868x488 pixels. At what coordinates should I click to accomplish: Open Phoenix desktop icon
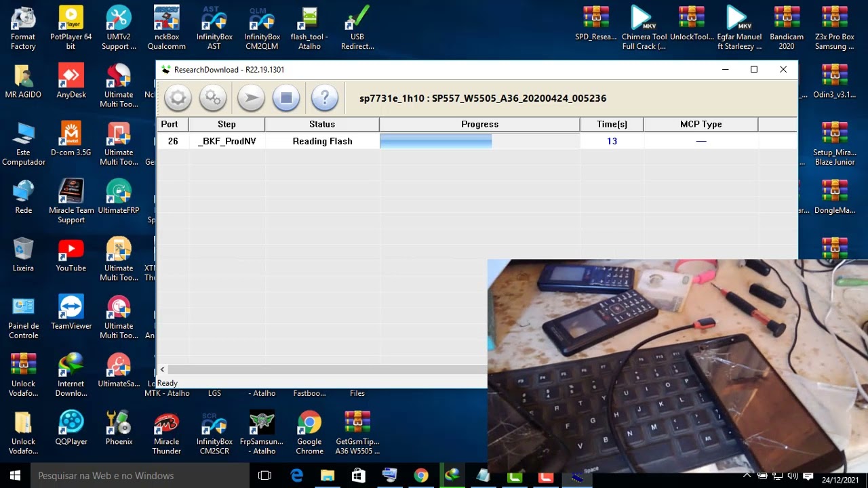pos(119,428)
